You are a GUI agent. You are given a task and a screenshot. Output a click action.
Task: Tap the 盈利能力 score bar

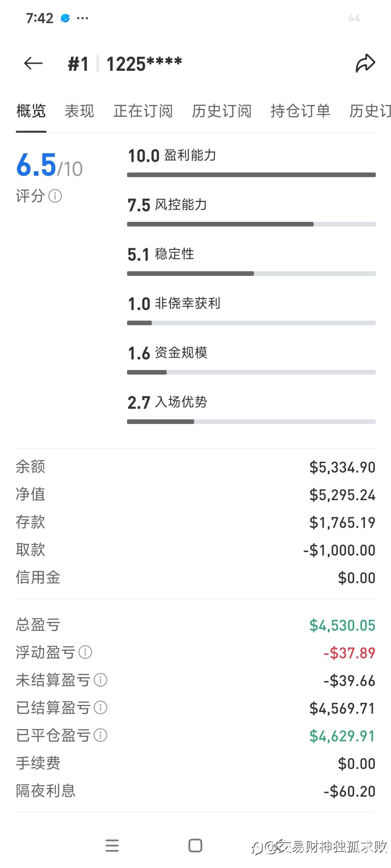tap(251, 175)
